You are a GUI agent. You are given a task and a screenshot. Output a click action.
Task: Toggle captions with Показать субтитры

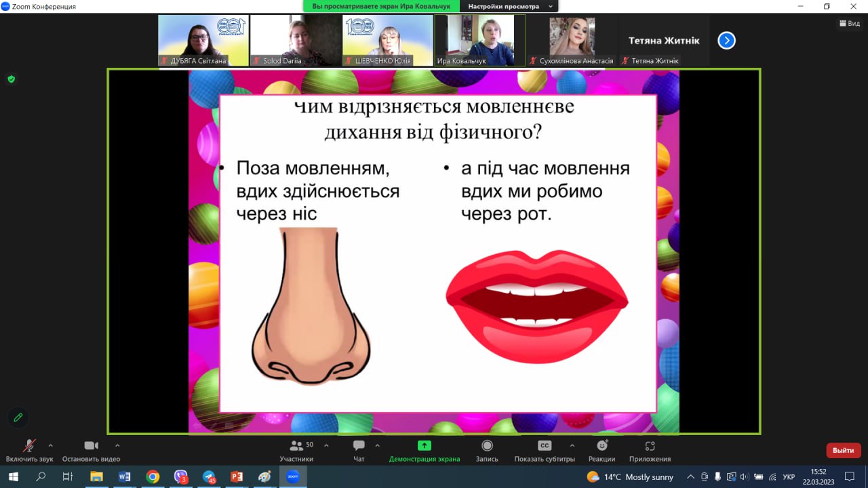(x=544, y=446)
